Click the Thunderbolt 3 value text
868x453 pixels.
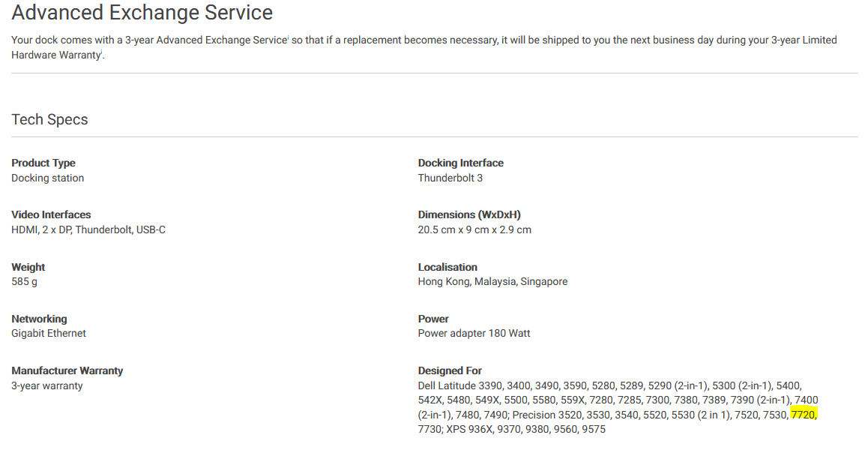pyautogui.click(x=450, y=178)
